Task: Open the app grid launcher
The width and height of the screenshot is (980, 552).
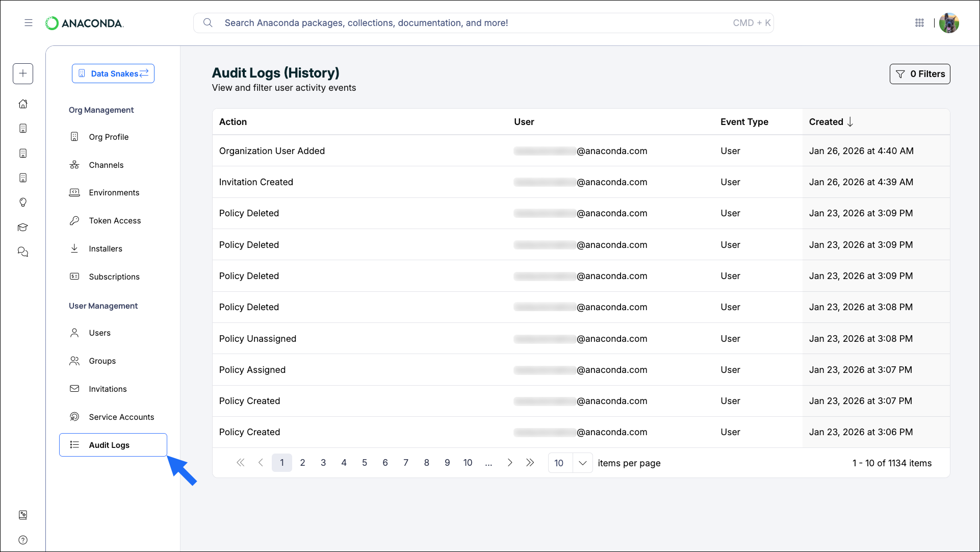Action: (920, 22)
